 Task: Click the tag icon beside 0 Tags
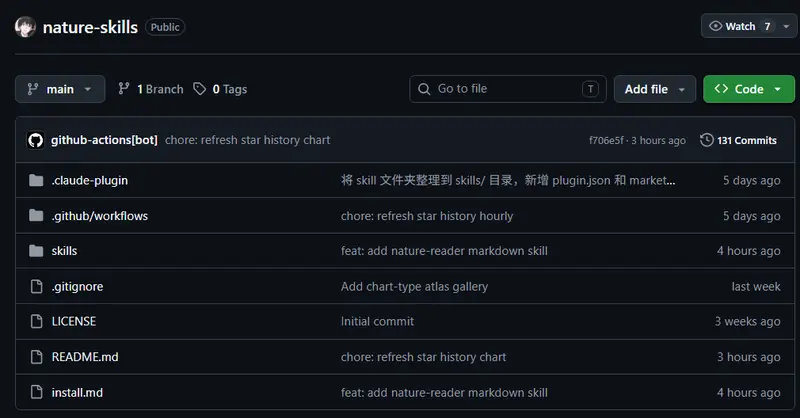click(199, 89)
